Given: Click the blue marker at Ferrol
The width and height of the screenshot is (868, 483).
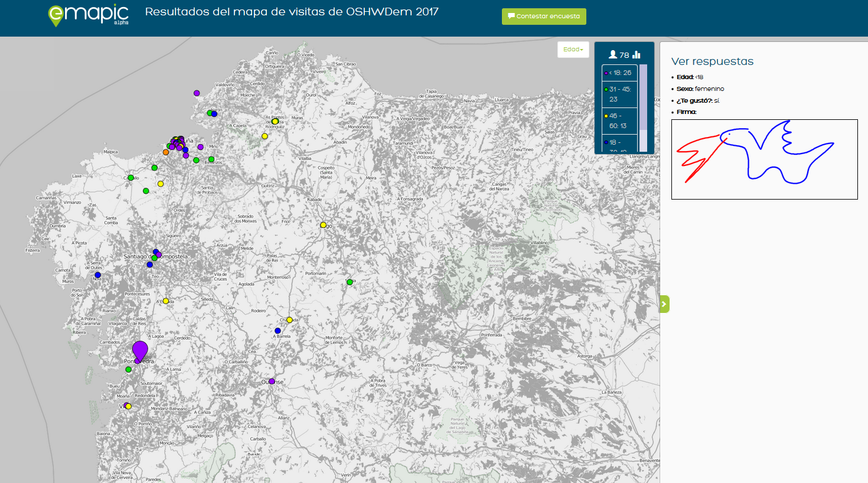Looking at the screenshot, I should tap(214, 114).
